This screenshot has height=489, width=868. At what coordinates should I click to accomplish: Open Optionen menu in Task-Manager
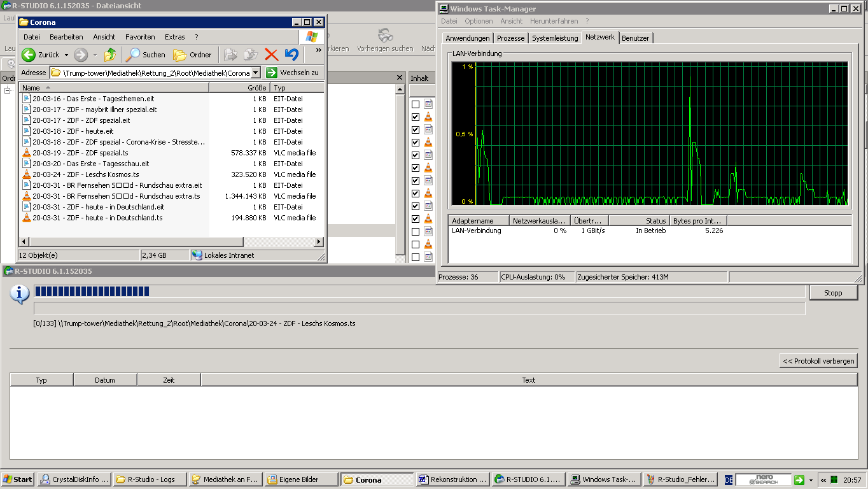point(479,21)
